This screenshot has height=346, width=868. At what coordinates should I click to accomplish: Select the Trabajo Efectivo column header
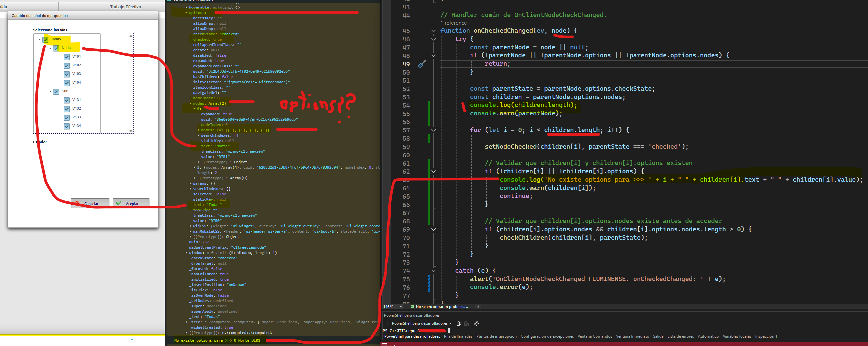tap(125, 7)
